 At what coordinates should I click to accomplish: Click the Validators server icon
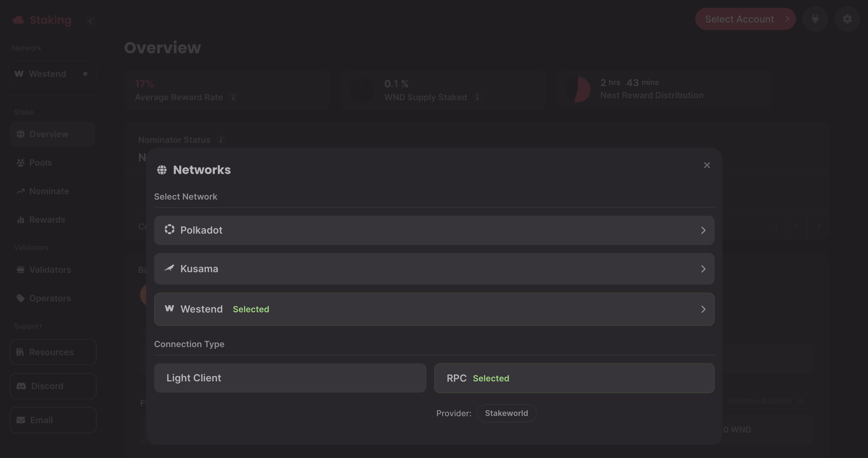20,270
